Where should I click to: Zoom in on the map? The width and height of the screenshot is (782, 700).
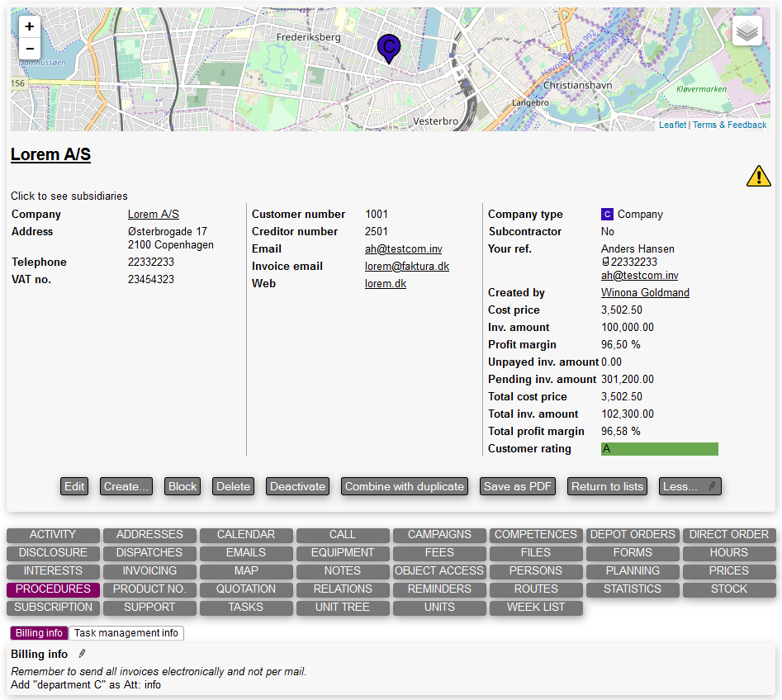pos(30,26)
